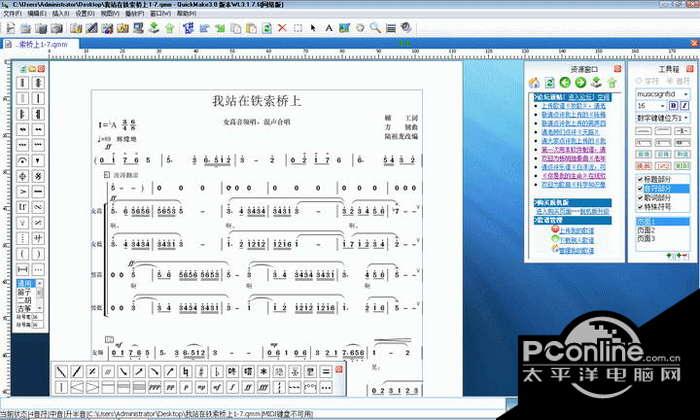Viewport: 700px width, 420px height.
Task: Click the asterisk symbol in bottom palette
Action: point(263,371)
